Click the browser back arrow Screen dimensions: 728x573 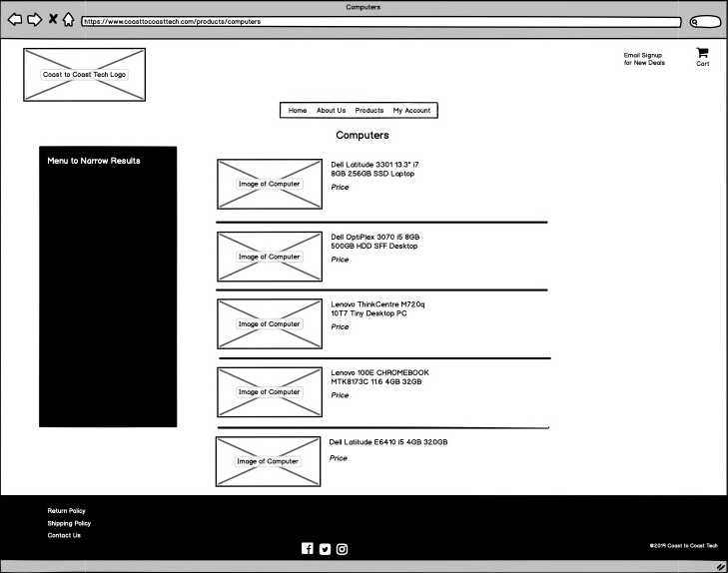pyautogui.click(x=15, y=19)
